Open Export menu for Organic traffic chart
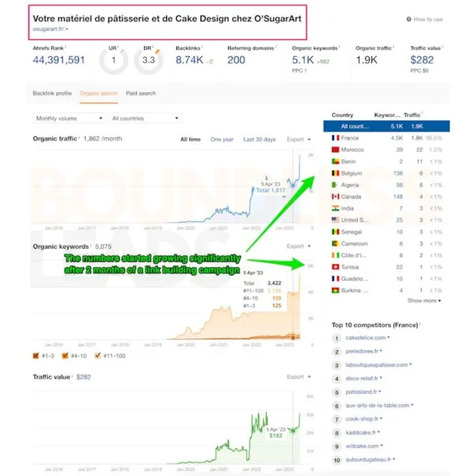Screen dimensions: 476x476 tap(299, 139)
